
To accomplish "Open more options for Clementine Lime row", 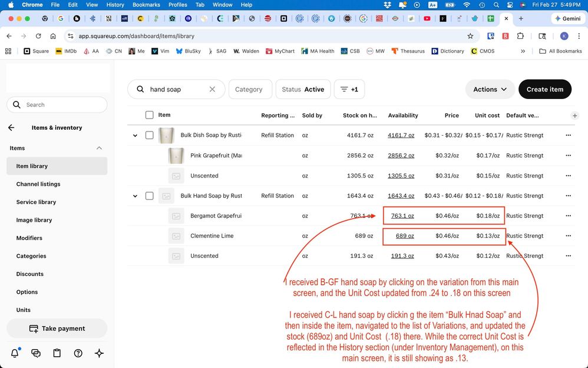I will point(568,236).
